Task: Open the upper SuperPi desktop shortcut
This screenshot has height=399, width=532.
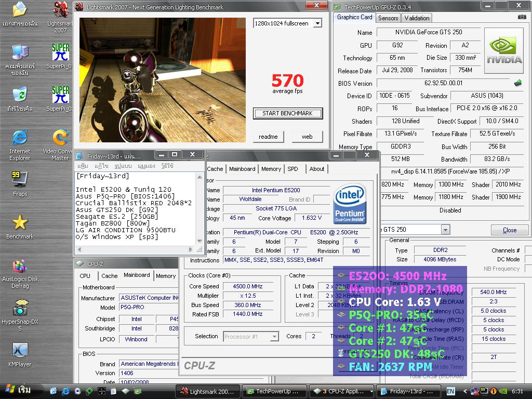Action: (60, 56)
